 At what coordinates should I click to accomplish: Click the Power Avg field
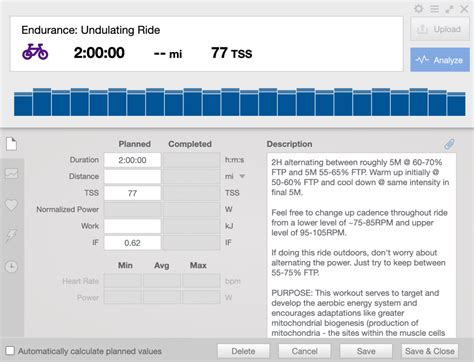(162, 297)
